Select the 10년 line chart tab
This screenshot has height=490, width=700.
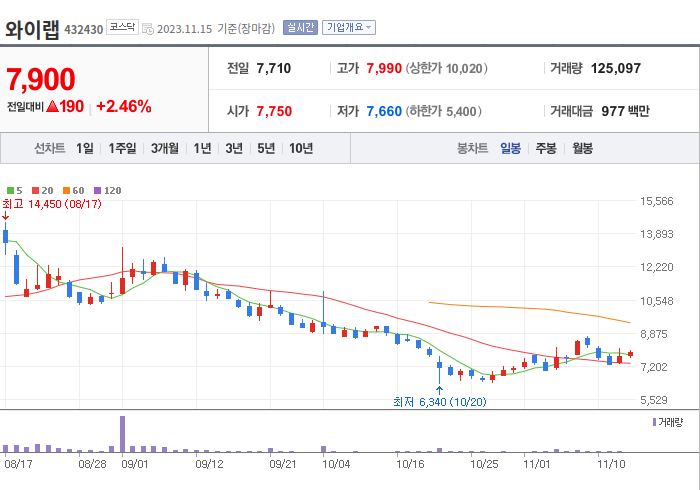[x=301, y=148]
